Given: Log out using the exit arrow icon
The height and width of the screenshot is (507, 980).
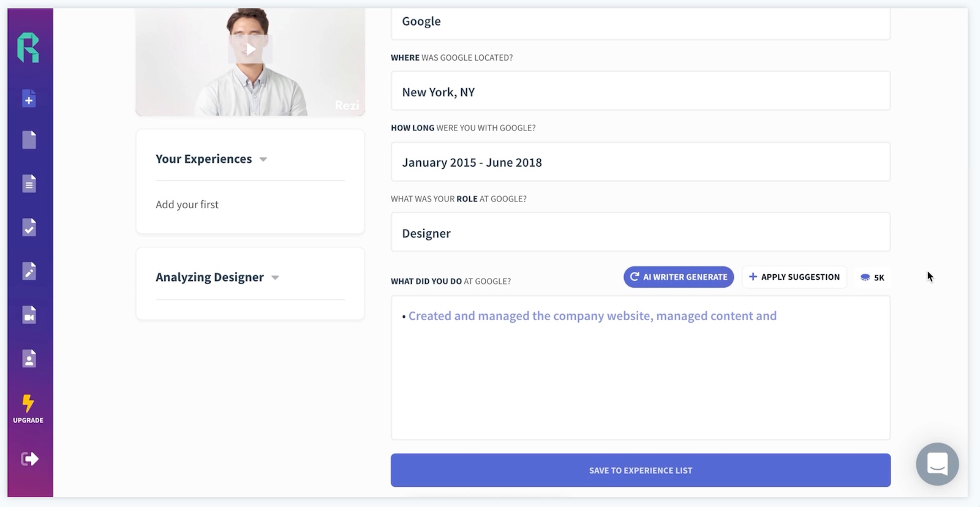Looking at the screenshot, I should click(29, 459).
